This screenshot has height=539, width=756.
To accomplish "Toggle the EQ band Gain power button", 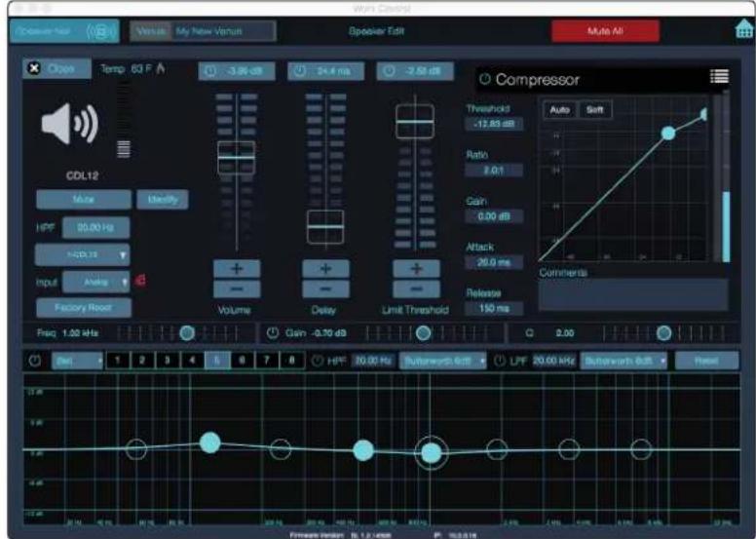I will tap(273, 333).
